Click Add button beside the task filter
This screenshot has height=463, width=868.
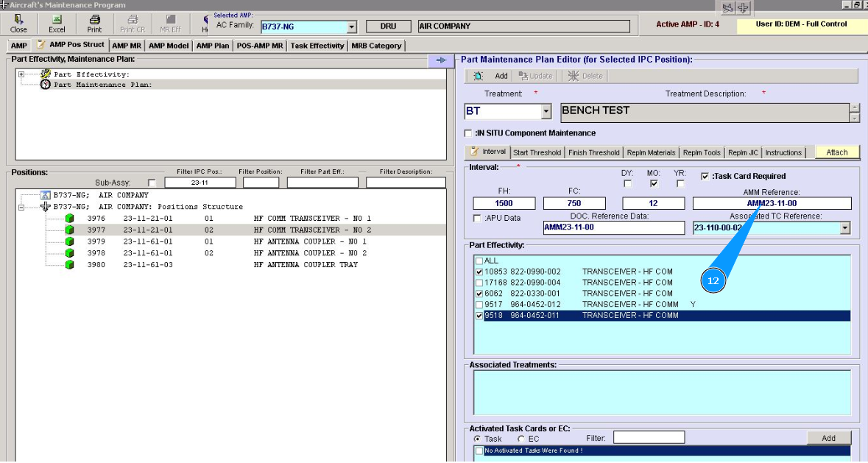pos(828,438)
